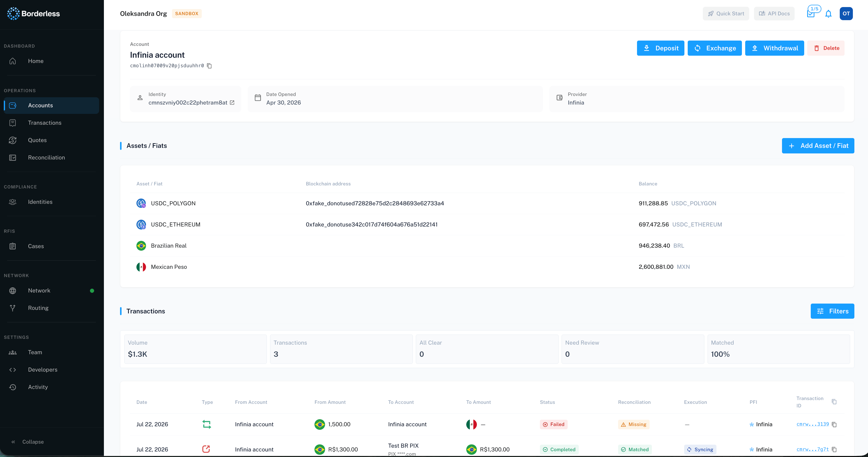
Task: Click the Matched 100% stat card
Action: (778, 349)
